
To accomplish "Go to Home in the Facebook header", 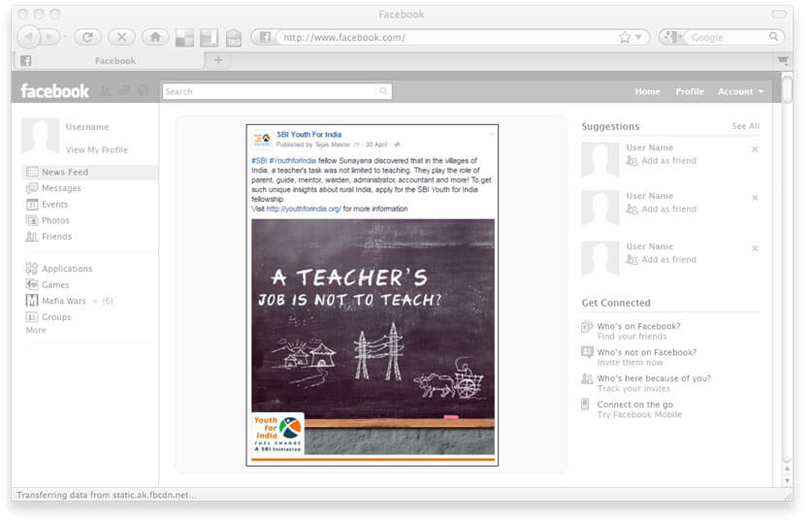I will click(647, 91).
